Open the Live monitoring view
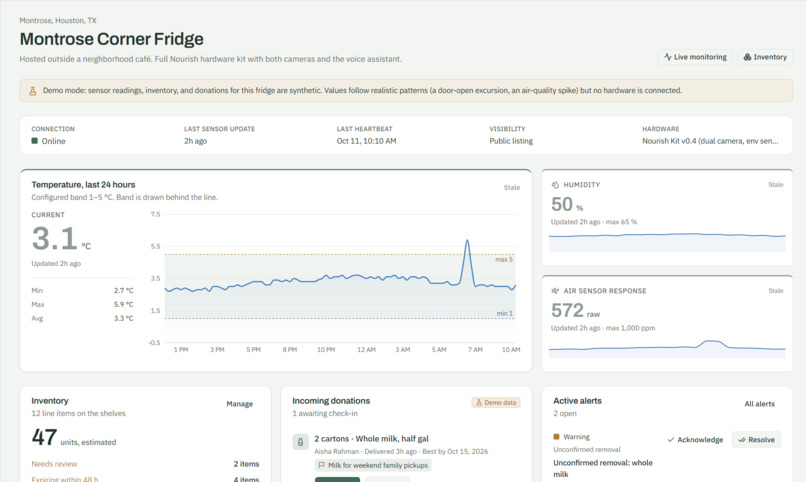The image size is (806, 482). (x=695, y=57)
